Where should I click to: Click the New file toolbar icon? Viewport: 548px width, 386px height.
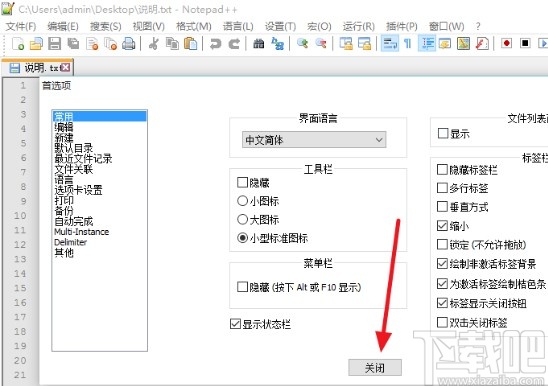click(x=17, y=44)
